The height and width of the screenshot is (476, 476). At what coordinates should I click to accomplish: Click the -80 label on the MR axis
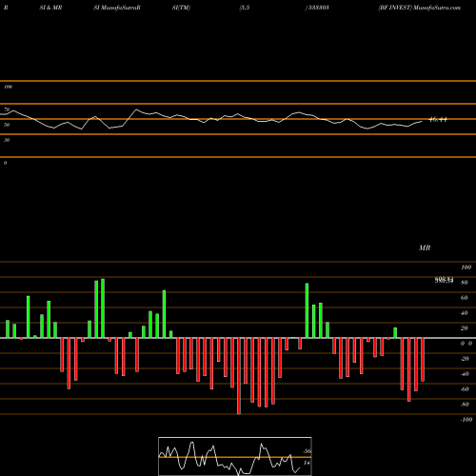(x=465, y=405)
